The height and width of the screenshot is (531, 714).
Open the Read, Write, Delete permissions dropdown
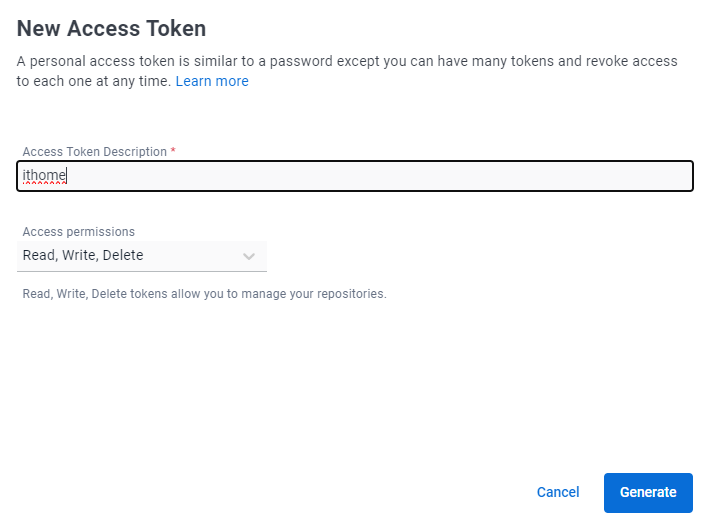pos(130,256)
